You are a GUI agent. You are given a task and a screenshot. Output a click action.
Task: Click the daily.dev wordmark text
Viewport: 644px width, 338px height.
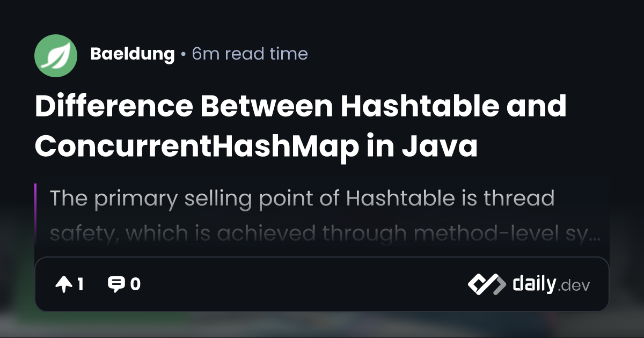(x=551, y=284)
